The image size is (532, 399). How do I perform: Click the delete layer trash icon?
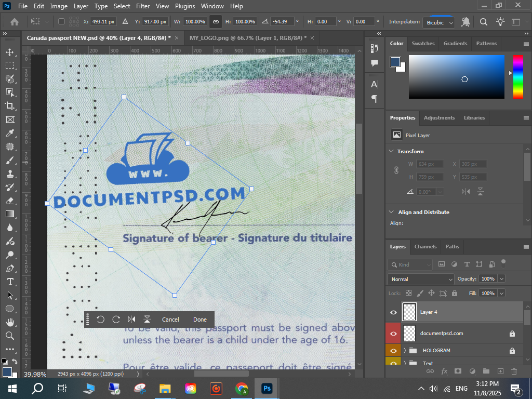click(514, 371)
